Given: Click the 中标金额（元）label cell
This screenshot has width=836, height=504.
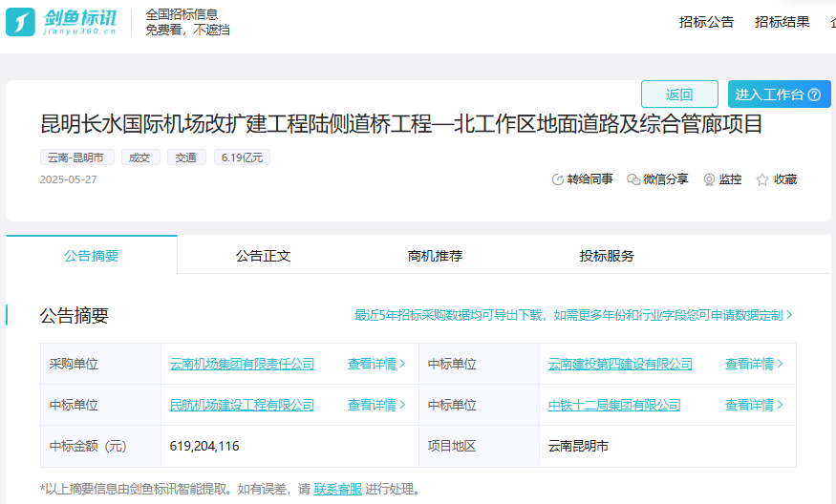Looking at the screenshot, I should [100, 447].
